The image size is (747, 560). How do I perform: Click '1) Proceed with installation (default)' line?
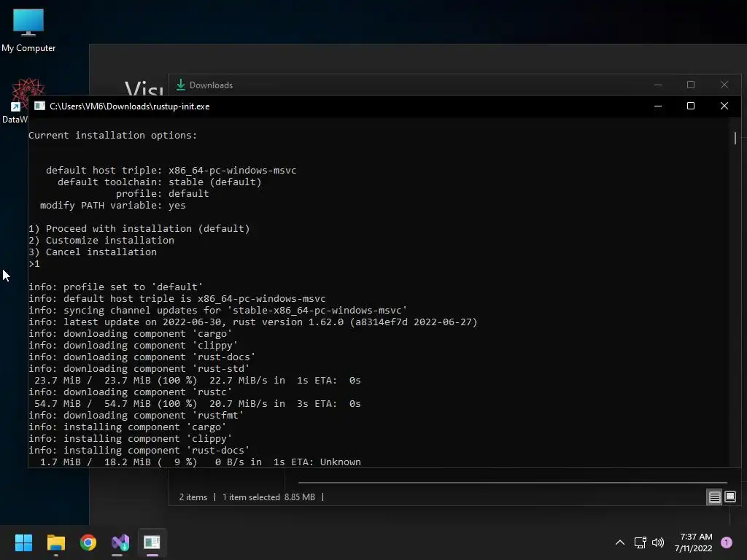(x=139, y=228)
